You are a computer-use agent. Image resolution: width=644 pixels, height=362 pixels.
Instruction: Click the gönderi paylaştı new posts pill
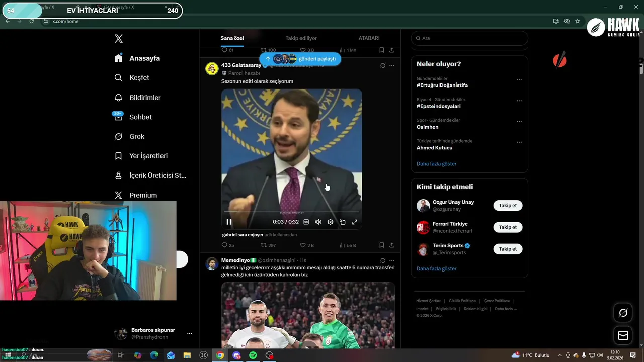coord(300,59)
